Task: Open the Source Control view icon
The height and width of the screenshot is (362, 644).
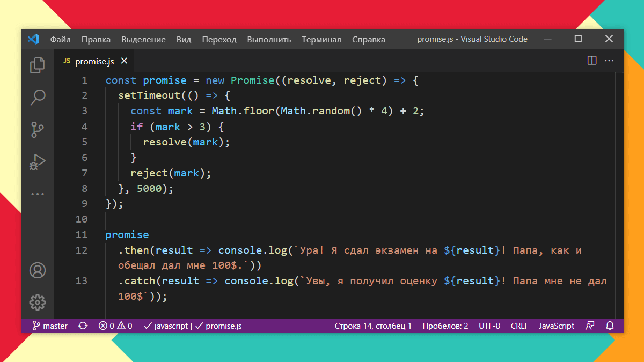Action: pyautogui.click(x=37, y=129)
